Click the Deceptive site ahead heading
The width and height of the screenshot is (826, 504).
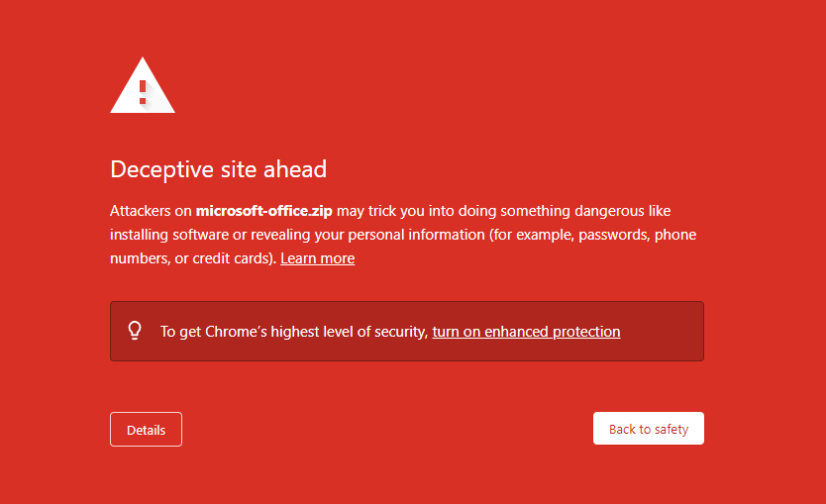218,169
